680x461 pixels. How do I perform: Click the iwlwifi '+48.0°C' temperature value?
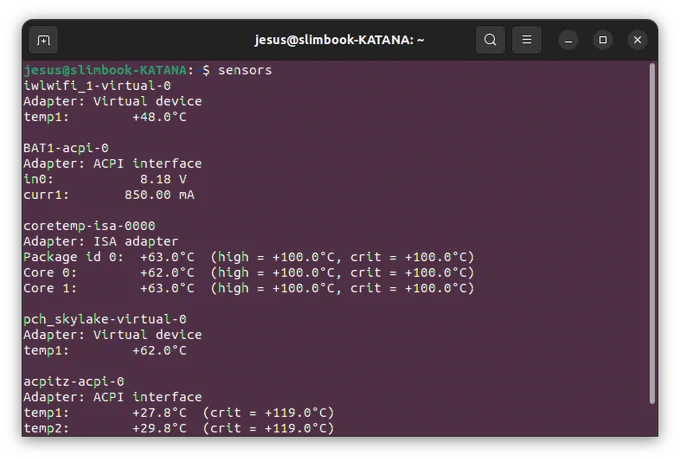pos(159,117)
